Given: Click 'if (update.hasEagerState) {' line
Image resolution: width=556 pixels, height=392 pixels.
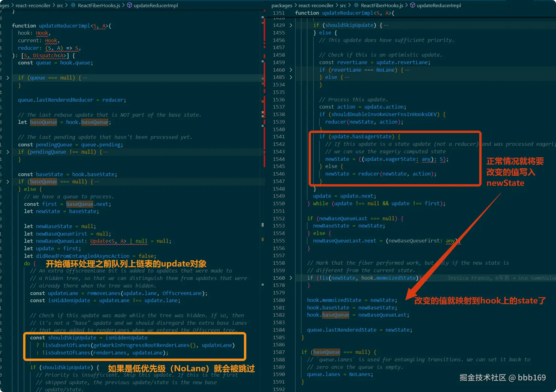Looking at the screenshot, I should point(360,137).
